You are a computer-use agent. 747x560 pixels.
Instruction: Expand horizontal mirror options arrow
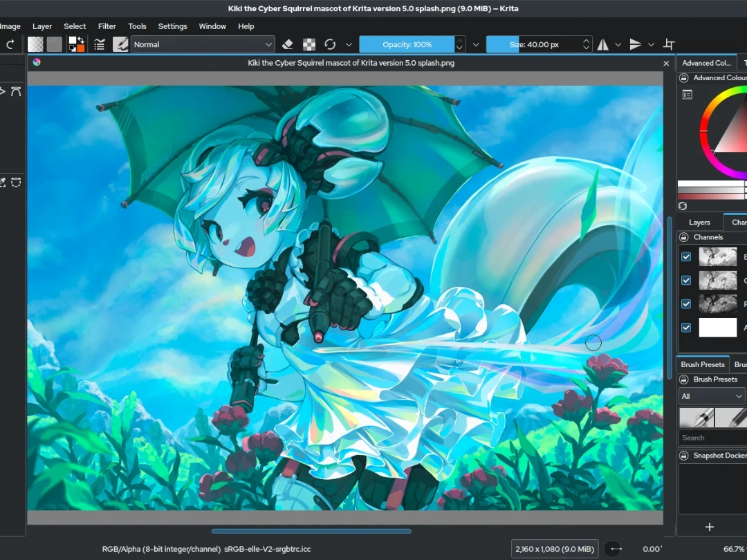tap(618, 44)
